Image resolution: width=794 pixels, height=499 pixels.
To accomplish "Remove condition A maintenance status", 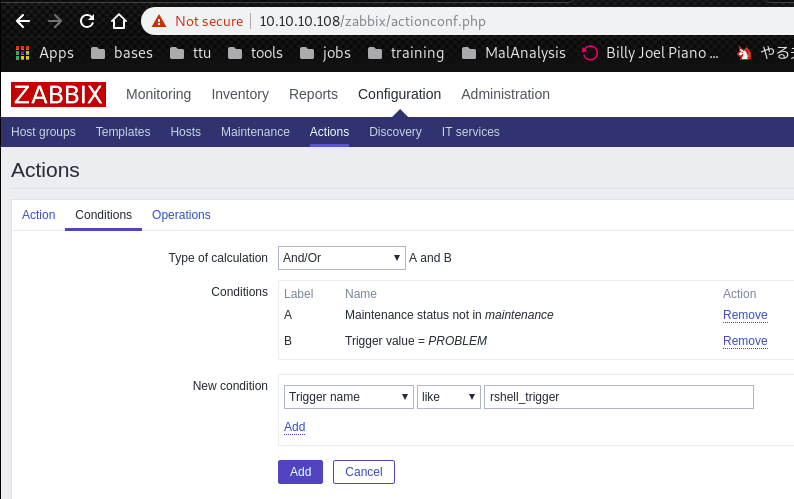I will click(x=745, y=315).
